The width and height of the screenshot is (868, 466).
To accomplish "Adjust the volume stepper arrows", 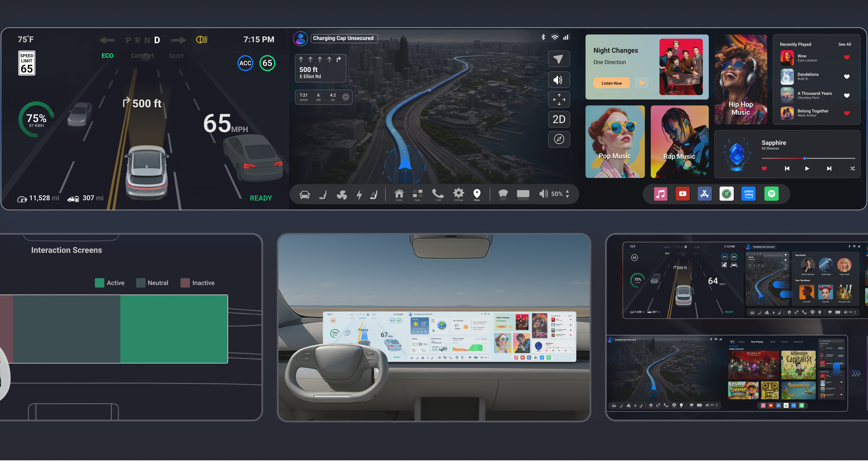I will pyautogui.click(x=567, y=194).
